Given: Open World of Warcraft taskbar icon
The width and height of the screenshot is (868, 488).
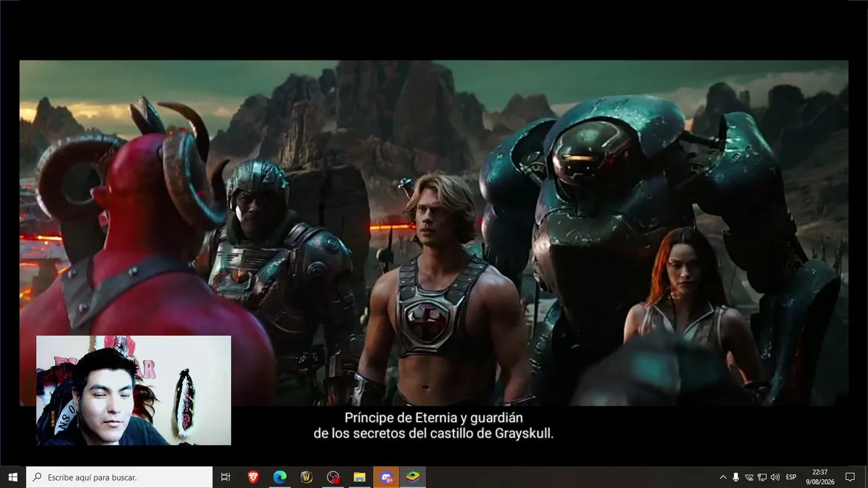Looking at the screenshot, I should click(x=306, y=477).
